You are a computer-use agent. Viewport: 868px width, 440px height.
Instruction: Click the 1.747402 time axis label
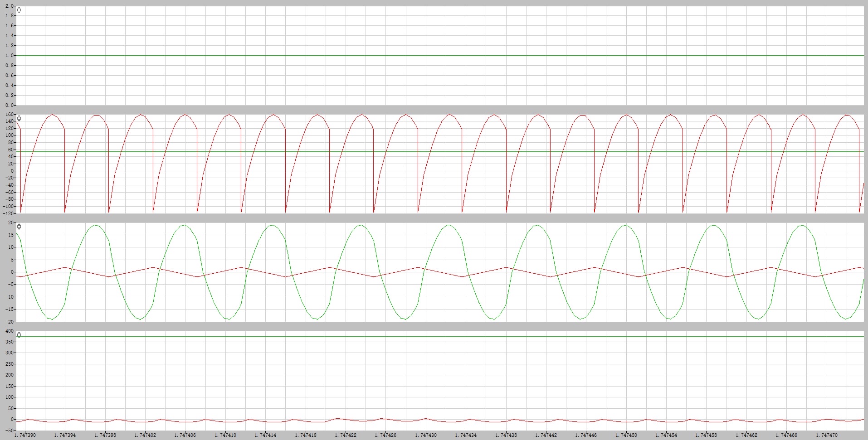[145, 435]
